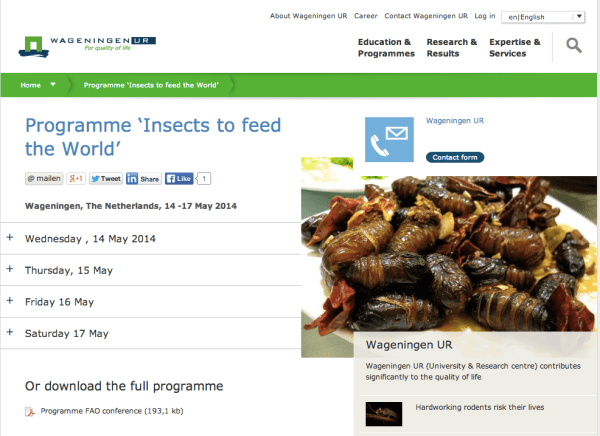The image size is (600, 436).
Task: Open the Research & Results menu
Action: [x=452, y=48]
